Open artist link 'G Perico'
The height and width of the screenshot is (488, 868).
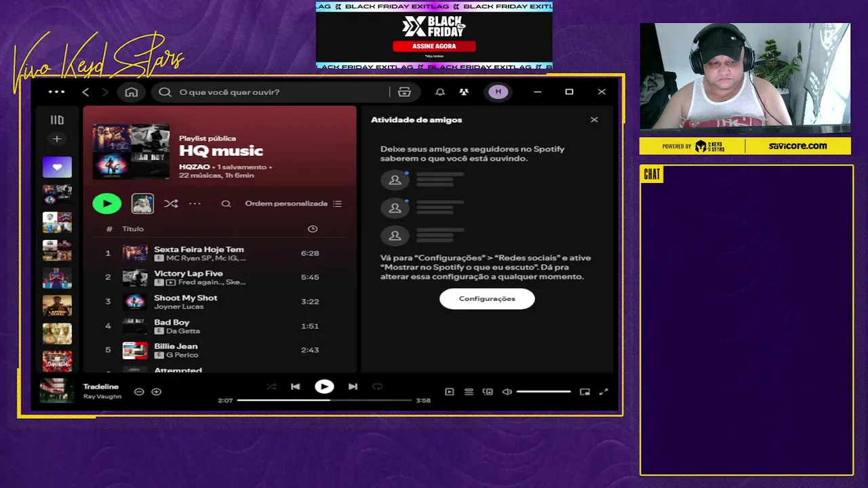tap(182, 354)
